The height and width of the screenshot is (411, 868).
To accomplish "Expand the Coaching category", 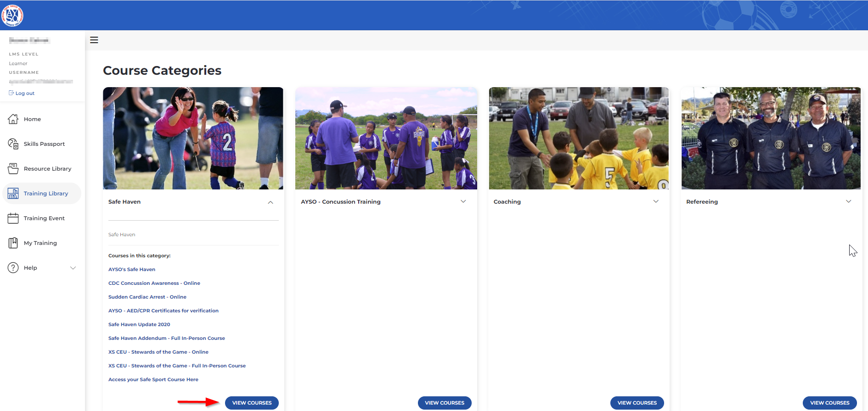I will [656, 201].
